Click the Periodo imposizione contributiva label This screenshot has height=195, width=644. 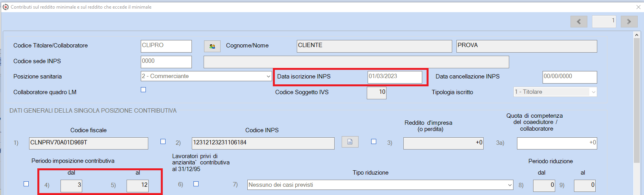pyautogui.click(x=73, y=161)
